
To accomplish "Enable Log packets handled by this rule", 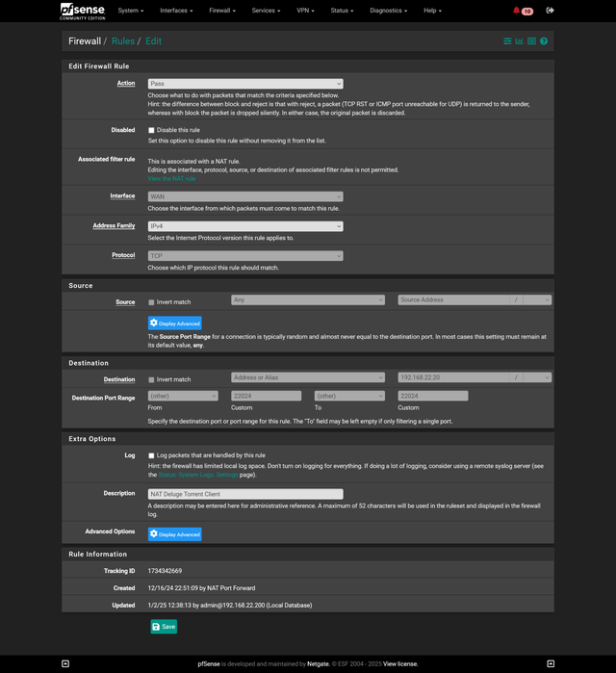I will coord(151,455).
